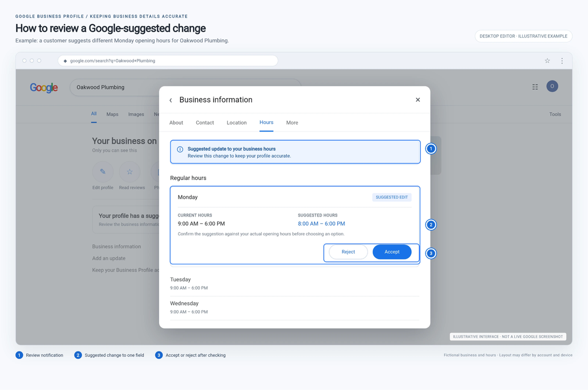The height and width of the screenshot is (390, 588).
Task: Click the Read reviews star icon
Action: click(130, 172)
